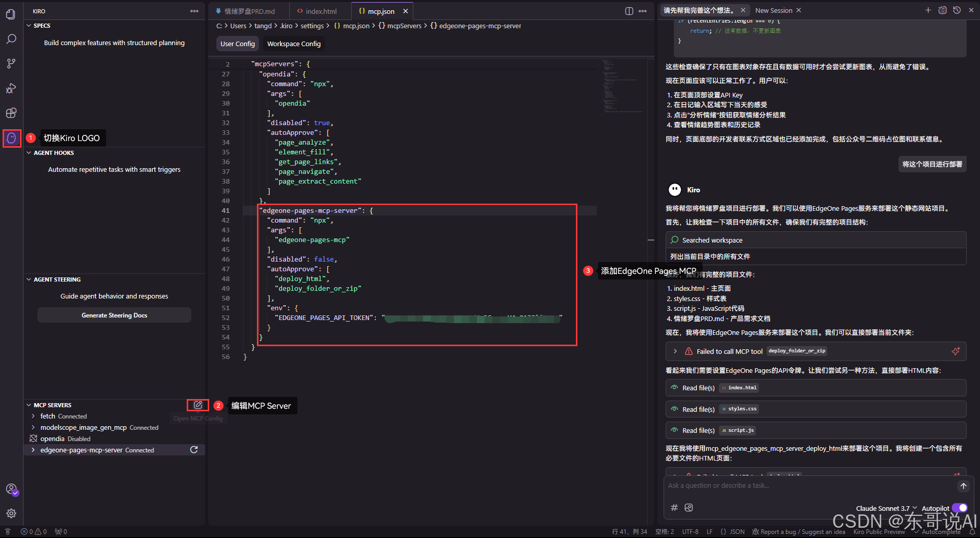Open the ports indicator in status bar

click(61, 532)
